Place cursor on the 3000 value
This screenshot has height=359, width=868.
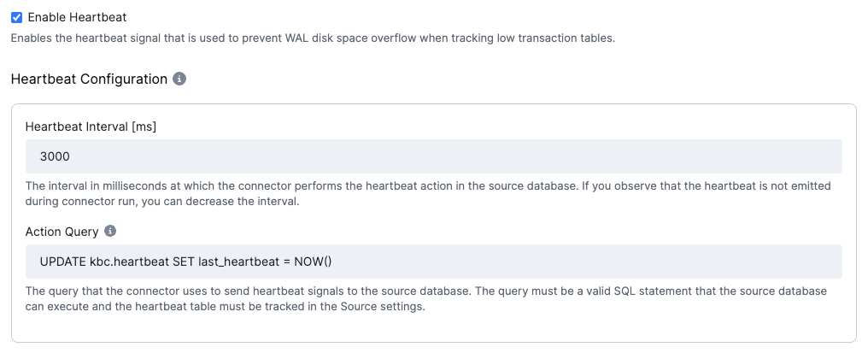click(55, 156)
